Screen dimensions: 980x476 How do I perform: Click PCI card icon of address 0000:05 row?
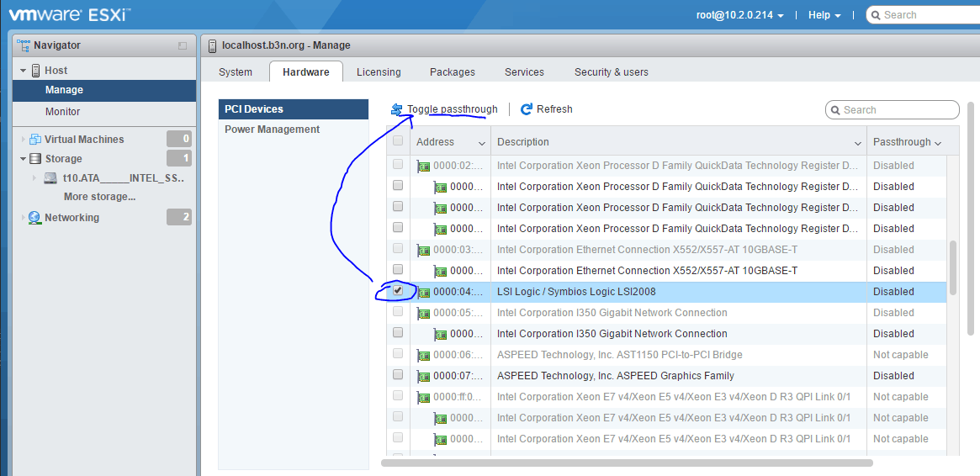click(x=424, y=313)
